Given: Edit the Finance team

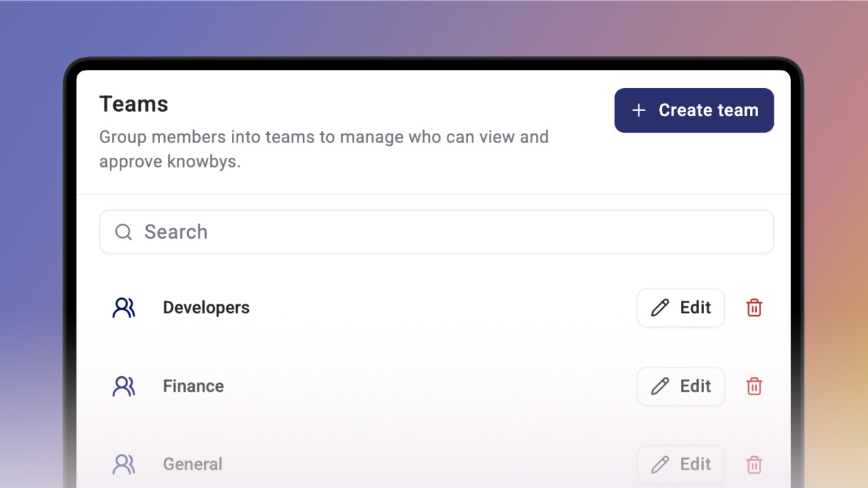Looking at the screenshot, I should [681, 386].
